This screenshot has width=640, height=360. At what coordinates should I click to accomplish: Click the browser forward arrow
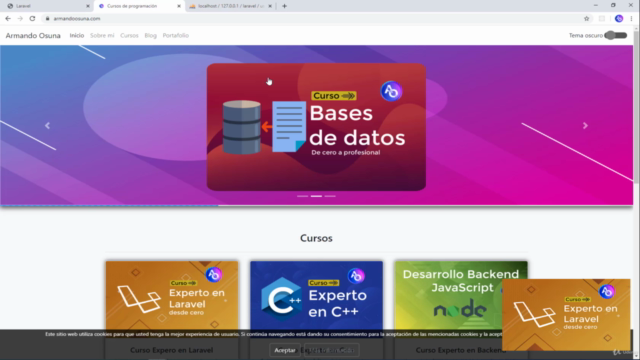[x=20, y=18]
